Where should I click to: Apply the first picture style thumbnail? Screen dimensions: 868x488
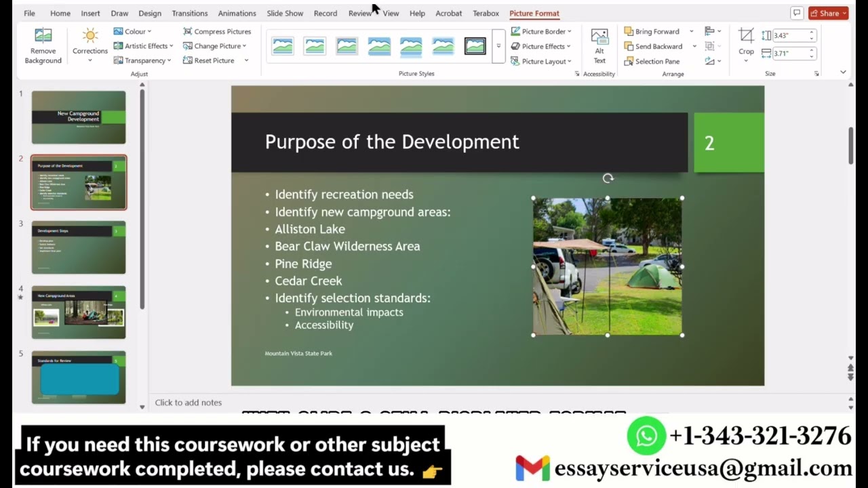283,46
